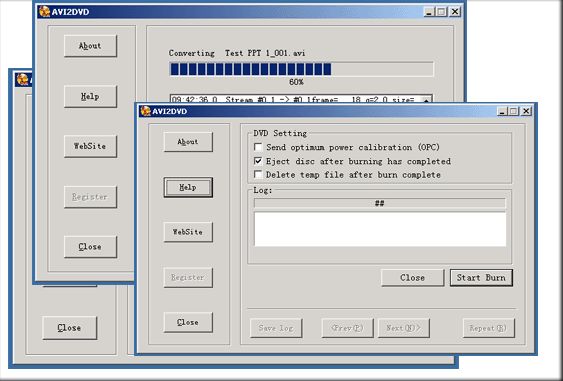Click the AVI2DVD app icon in front window title bar

click(146, 111)
